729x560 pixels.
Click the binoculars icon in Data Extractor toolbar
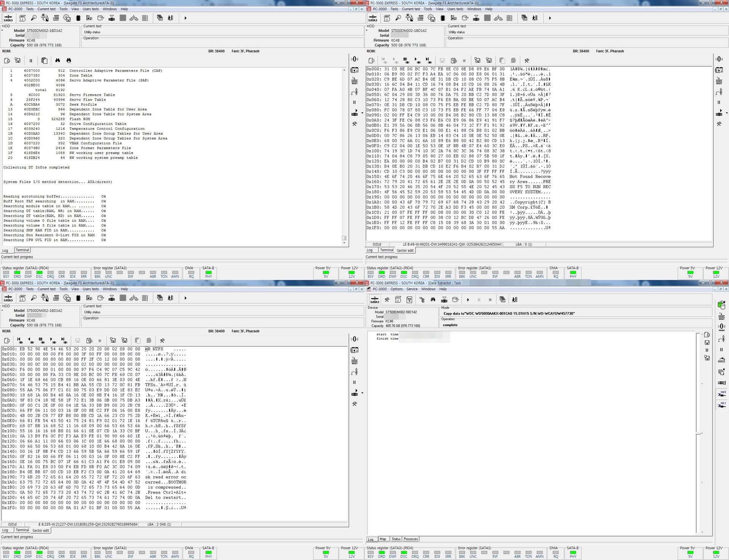[x=433, y=300]
